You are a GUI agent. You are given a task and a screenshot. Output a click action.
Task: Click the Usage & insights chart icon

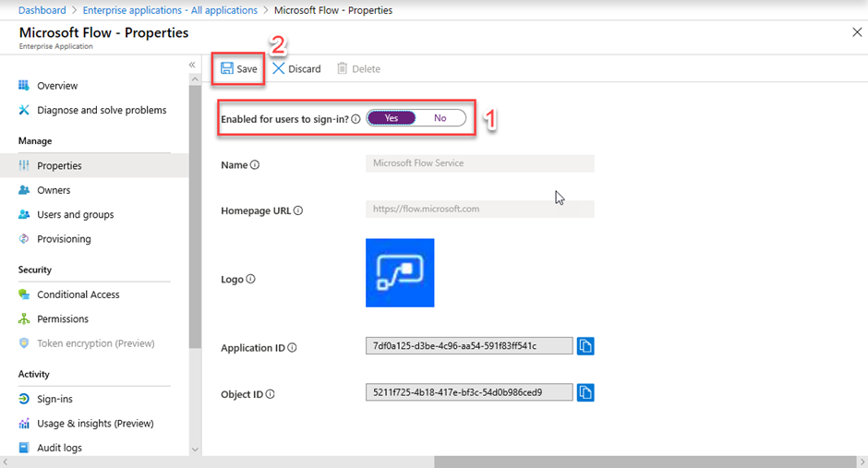pos(24,423)
